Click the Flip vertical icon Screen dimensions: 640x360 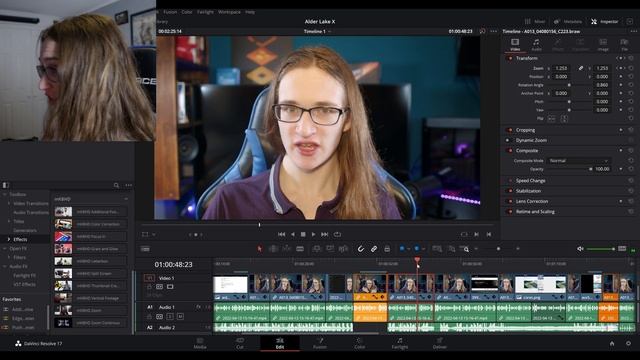[564, 119]
